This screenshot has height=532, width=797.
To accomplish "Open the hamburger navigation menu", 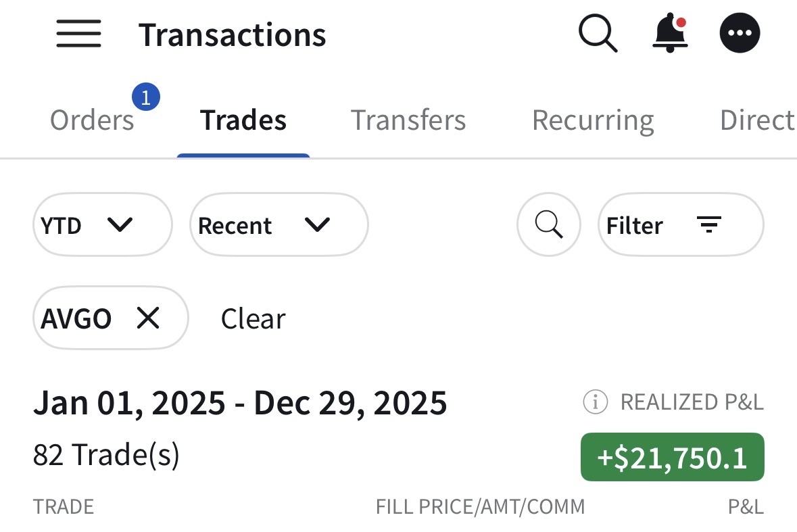I will [78, 34].
